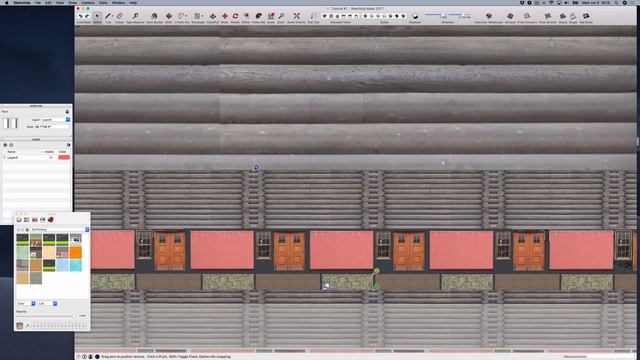This screenshot has height=360, width=640.
Task: Toggle Layer0 visible checkbox
Action: pos(51,157)
